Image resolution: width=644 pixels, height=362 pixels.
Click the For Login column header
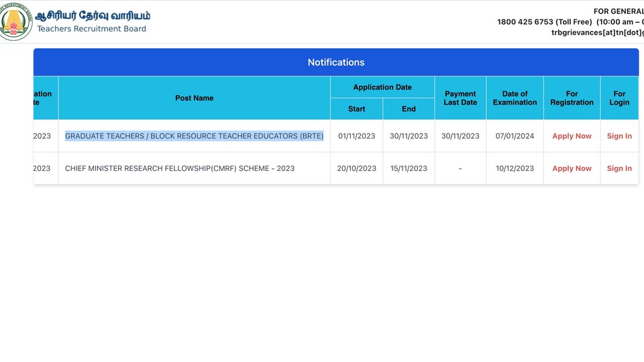coord(619,98)
